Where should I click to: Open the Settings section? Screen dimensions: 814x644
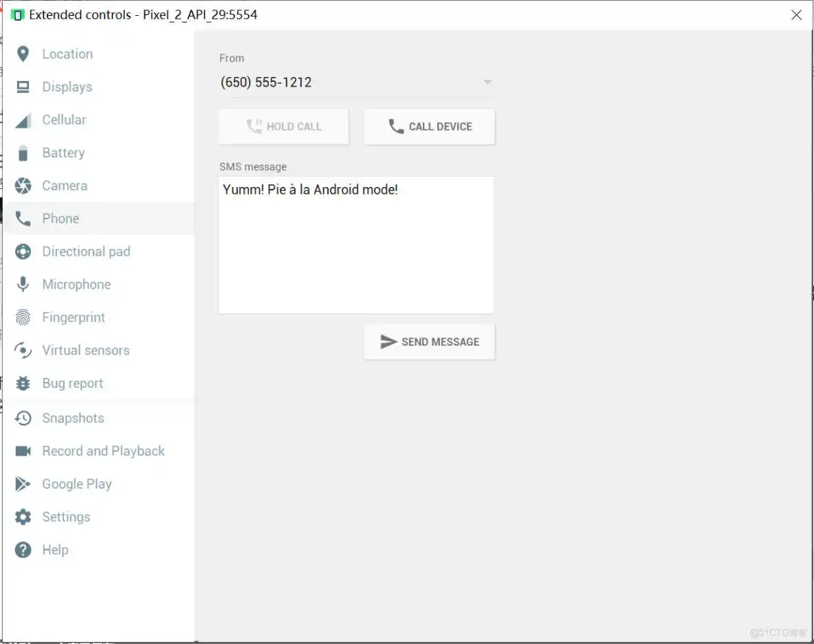click(x=66, y=517)
